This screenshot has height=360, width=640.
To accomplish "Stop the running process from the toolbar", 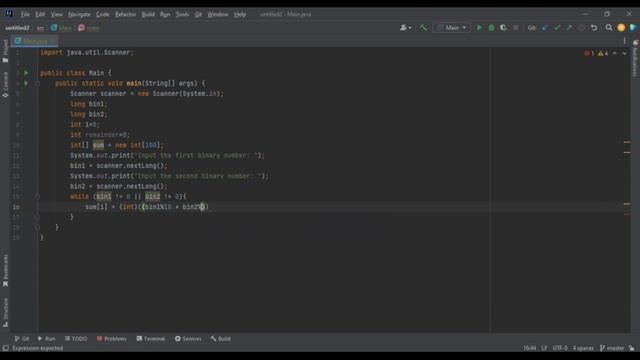I will pyautogui.click(x=516, y=28).
